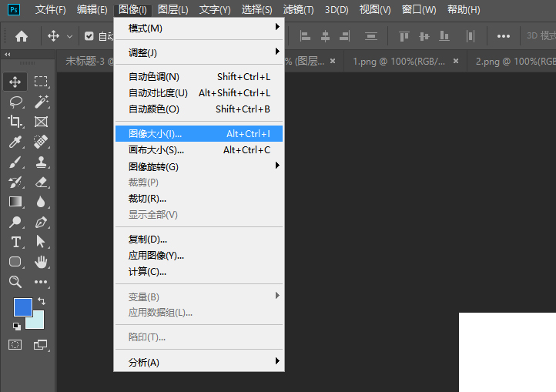Click align top edges icon
This screenshot has height=392, width=556.
[x=404, y=36]
